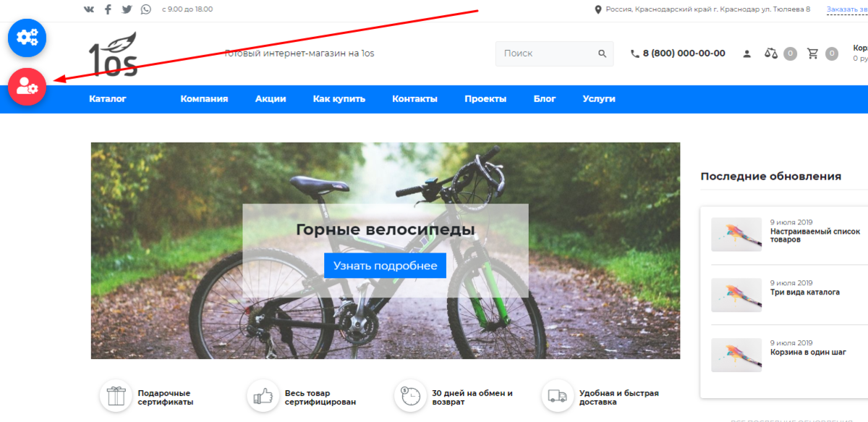Click the Весь товар сертифицирован text

coord(320,397)
